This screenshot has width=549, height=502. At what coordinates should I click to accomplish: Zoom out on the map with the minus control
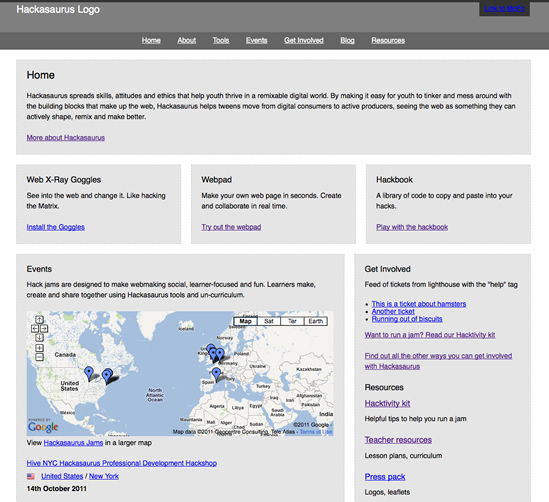39,357
